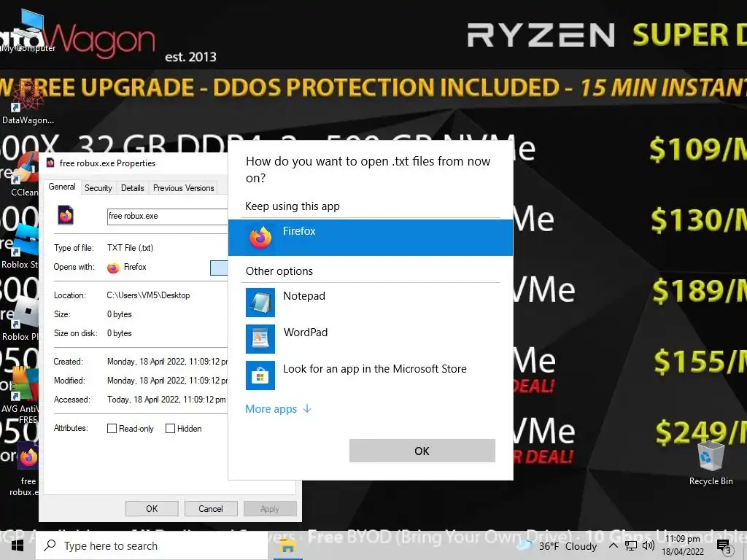Image resolution: width=747 pixels, height=560 pixels.
Task: Select the CCleaner desktop shortcut
Action: 24,174
